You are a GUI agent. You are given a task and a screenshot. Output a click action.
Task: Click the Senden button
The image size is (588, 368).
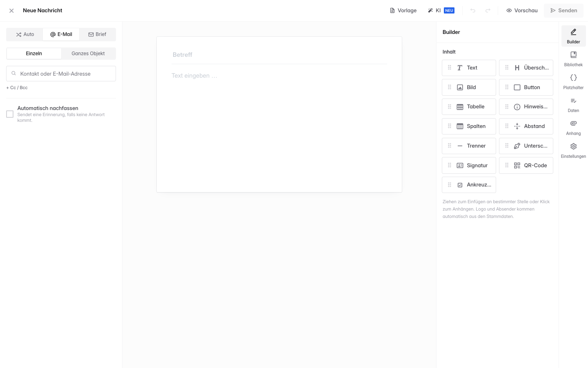click(563, 11)
